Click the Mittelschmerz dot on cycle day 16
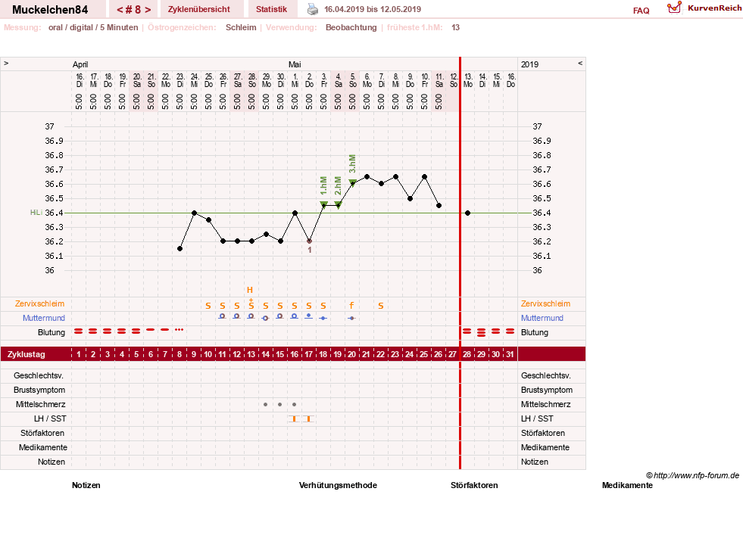This screenshot has height=560, width=743. click(295, 405)
